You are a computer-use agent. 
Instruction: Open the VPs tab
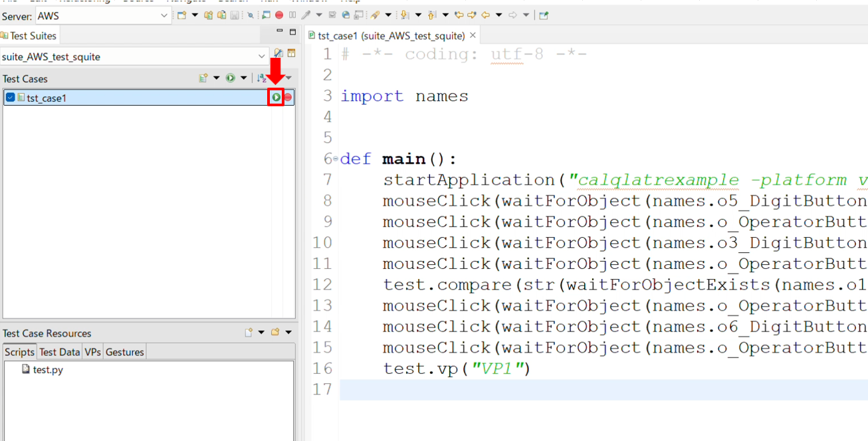[92, 352]
